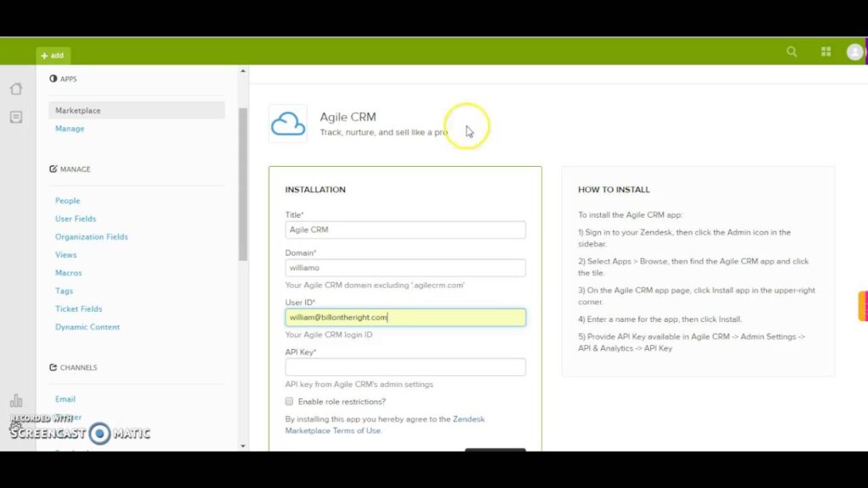Click the Domain input field
Image resolution: width=868 pixels, height=488 pixels.
coord(405,268)
